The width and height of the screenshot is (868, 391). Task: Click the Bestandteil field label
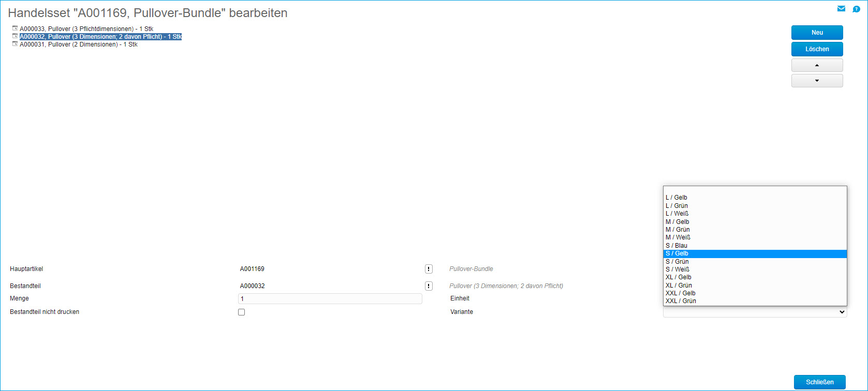click(25, 286)
